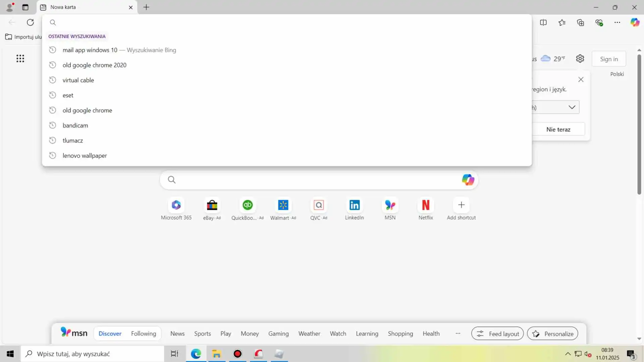Open page settings gear icon
The image size is (644, 362).
click(580, 59)
